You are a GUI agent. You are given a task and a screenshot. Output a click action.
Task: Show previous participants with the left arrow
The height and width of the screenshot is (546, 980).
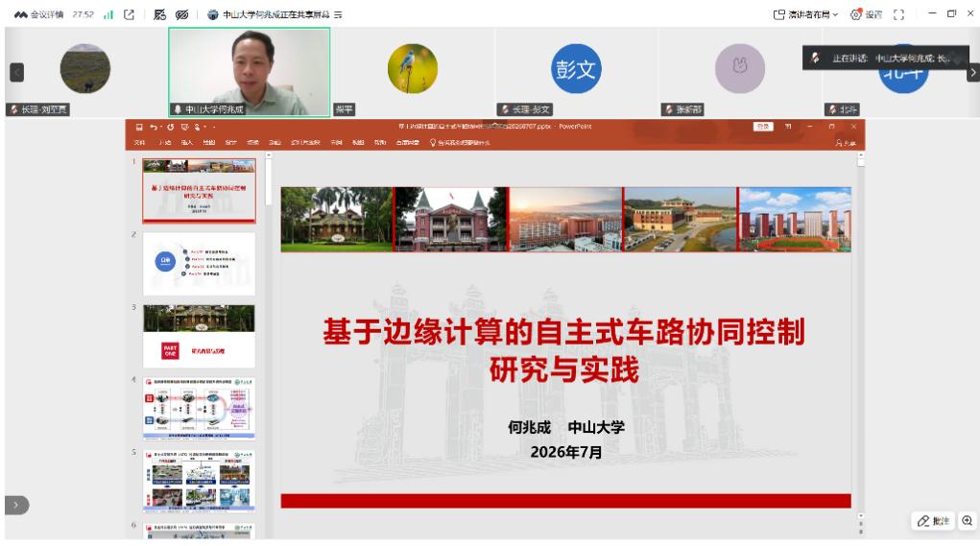point(17,73)
